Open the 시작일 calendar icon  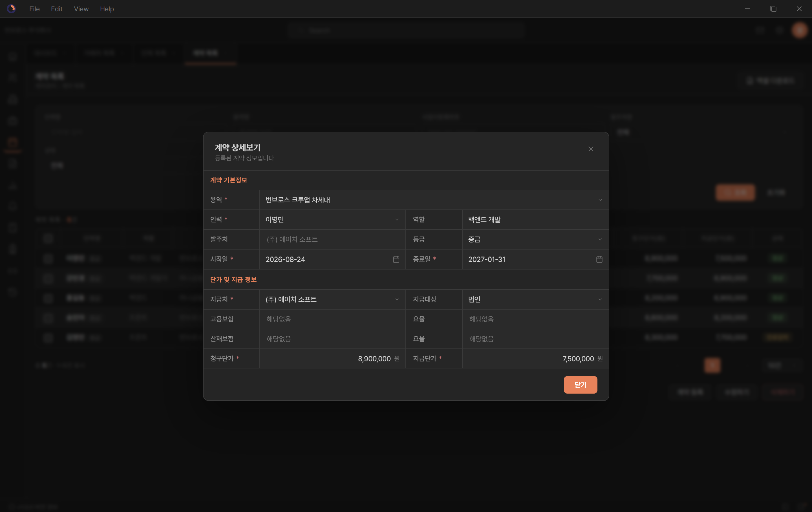click(x=396, y=259)
